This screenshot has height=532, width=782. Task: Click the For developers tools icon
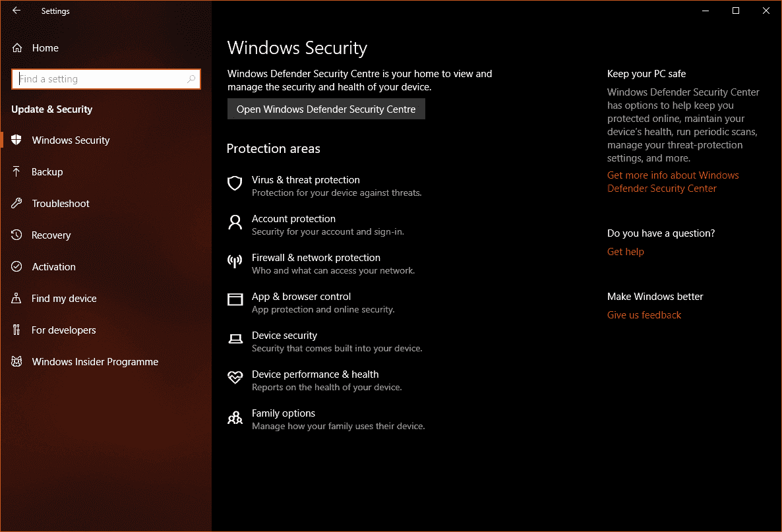16,330
